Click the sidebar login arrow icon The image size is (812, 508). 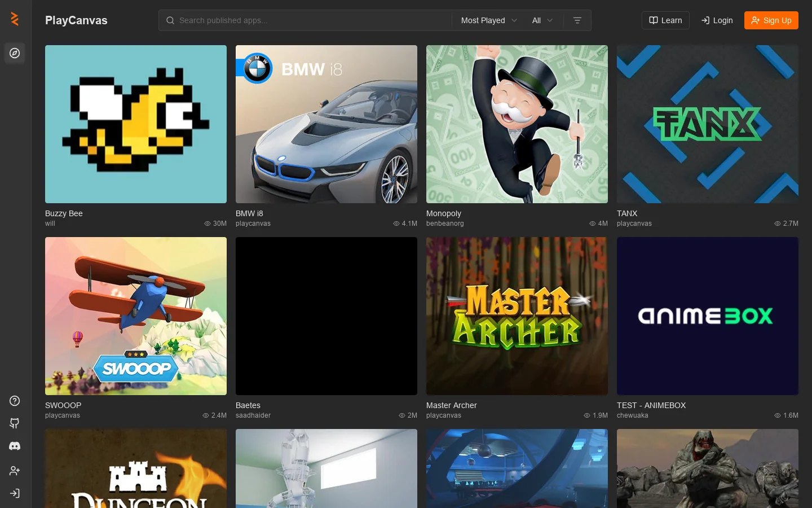pyautogui.click(x=15, y=493)
